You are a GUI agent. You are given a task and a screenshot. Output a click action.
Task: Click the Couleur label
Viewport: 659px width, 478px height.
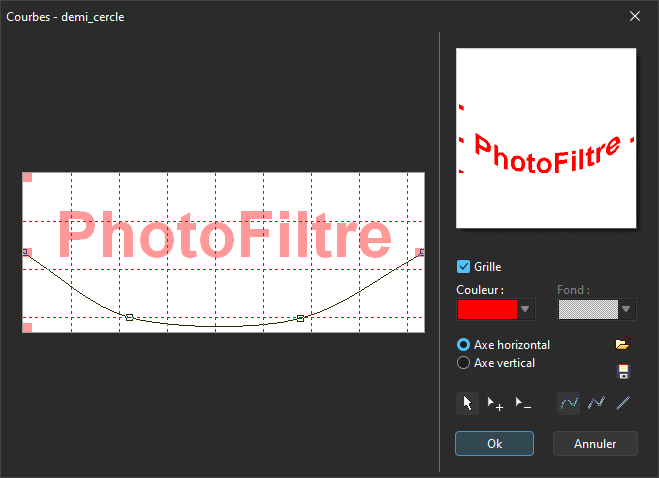pos(480,290)
